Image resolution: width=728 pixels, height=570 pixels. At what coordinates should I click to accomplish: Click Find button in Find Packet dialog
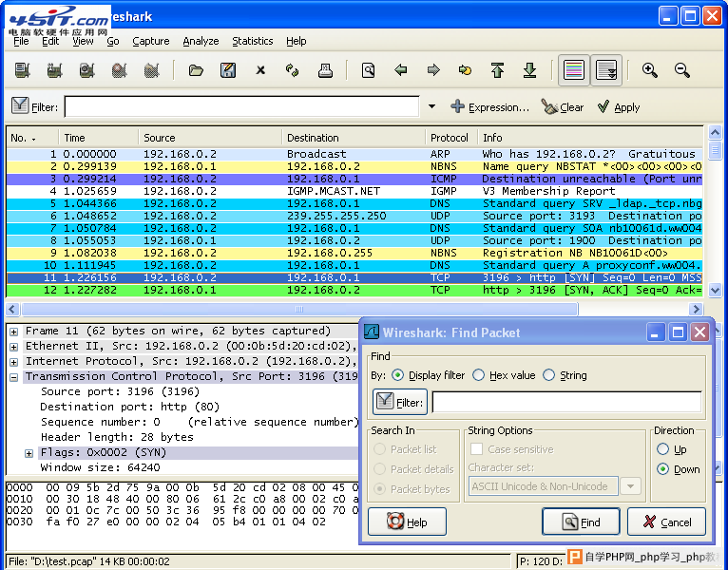pyautogui.click(x=581, y=522)
